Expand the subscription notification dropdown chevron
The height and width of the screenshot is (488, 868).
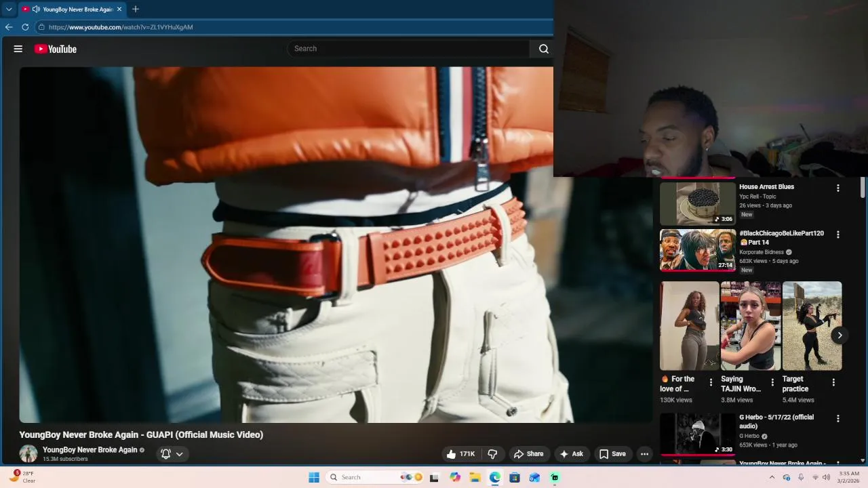coord(180,454)
